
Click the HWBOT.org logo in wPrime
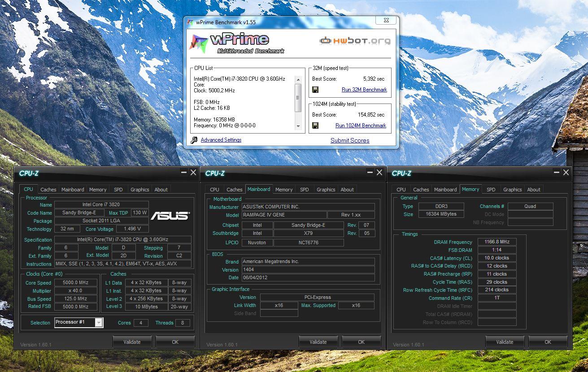pos(355,41)
